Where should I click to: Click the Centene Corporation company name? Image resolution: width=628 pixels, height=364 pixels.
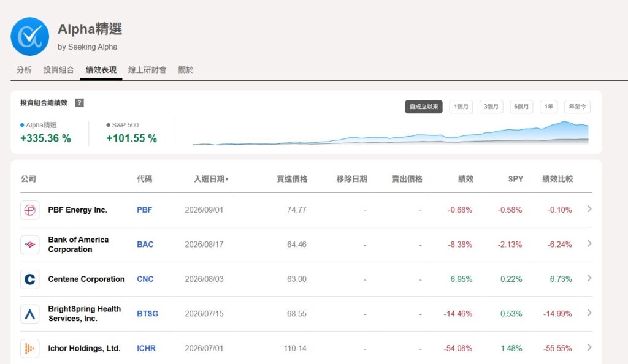tap(86, 279)
